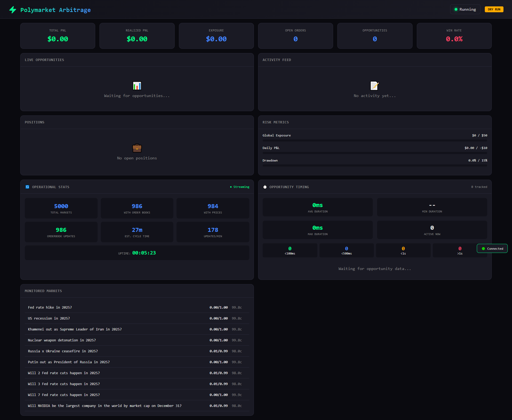Click 'Waiting for opportunity data...' message
This screenshot has height=420, width=512.
tap(375, 269)
